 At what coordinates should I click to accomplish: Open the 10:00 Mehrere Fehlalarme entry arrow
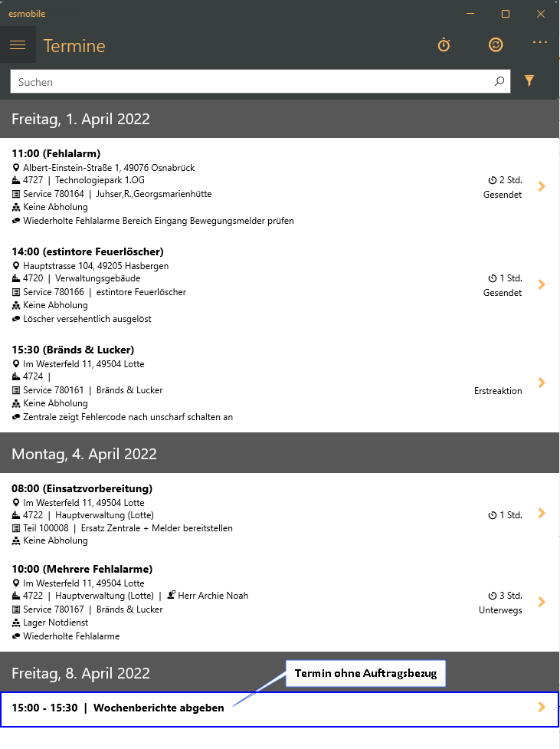click(542, 601)
